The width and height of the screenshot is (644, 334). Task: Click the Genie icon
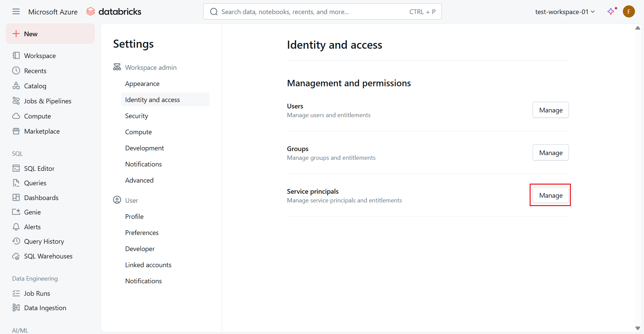[x=16, y=212]
